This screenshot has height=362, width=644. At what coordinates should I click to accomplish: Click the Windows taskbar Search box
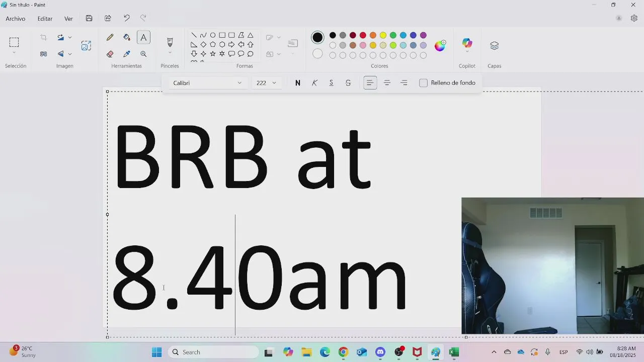pyautogui.click(x=213, y=352)
